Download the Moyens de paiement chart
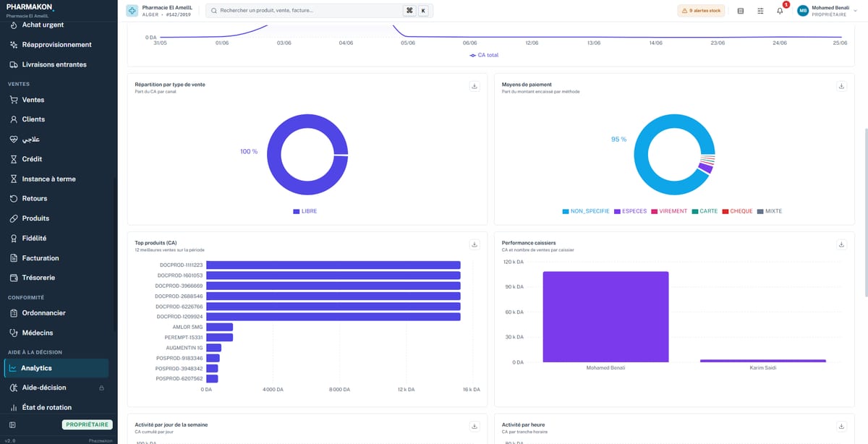 point(841,86)
